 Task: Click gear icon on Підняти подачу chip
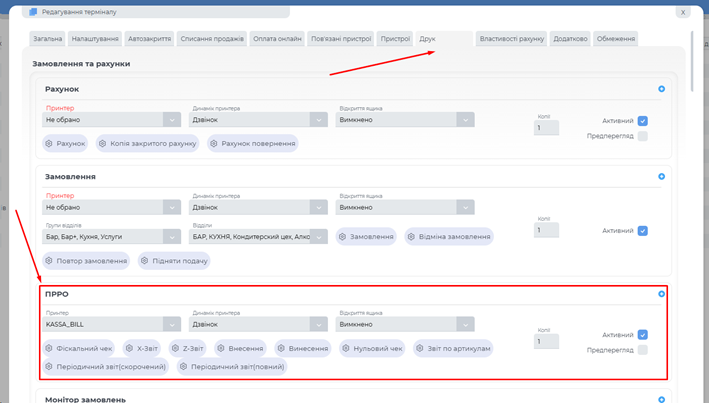pos(145,261)
